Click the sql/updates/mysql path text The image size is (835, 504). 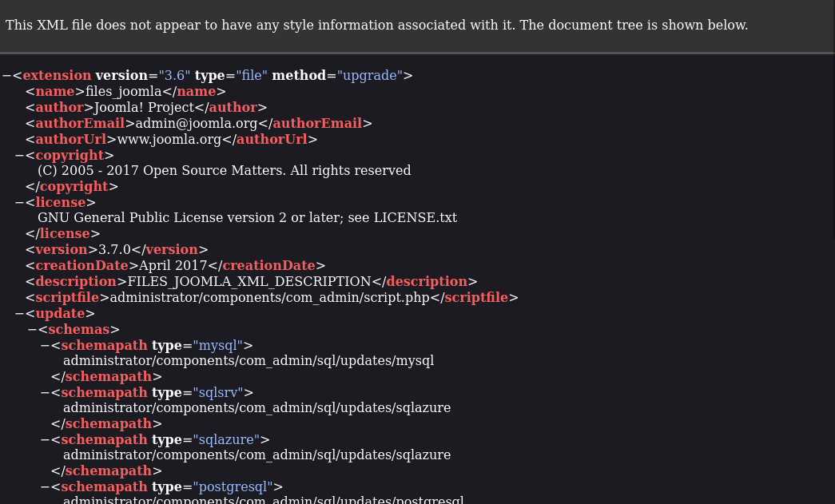pyautogui.click(x=249, y=361)
